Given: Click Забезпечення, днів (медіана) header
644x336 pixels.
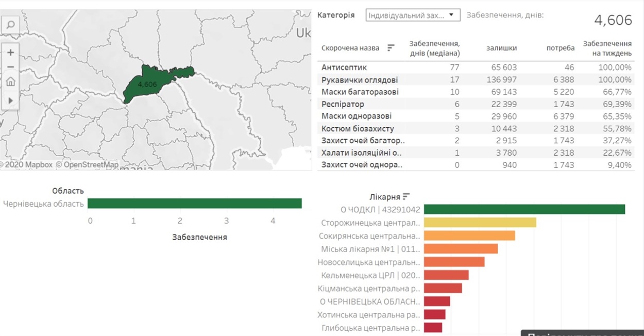Looking at the screenshot, I should 434,48.
